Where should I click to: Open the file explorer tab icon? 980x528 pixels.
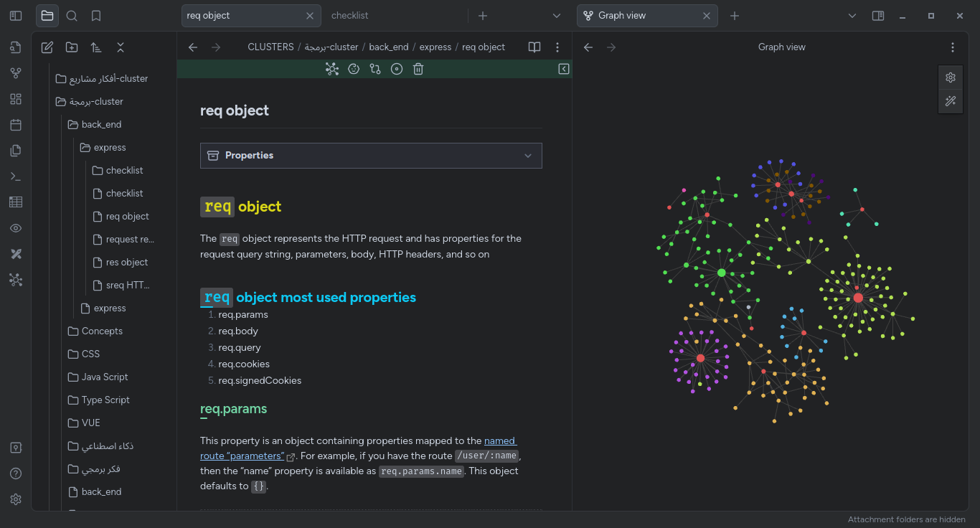[x=47, y=15]
